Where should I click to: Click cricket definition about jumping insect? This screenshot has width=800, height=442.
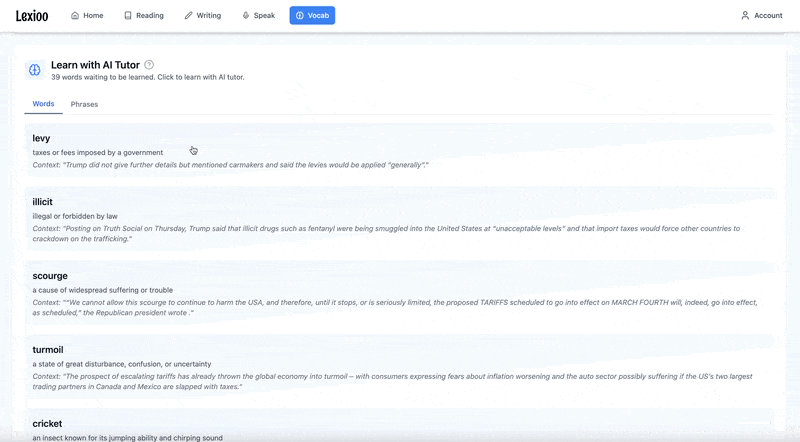point(128,438)
